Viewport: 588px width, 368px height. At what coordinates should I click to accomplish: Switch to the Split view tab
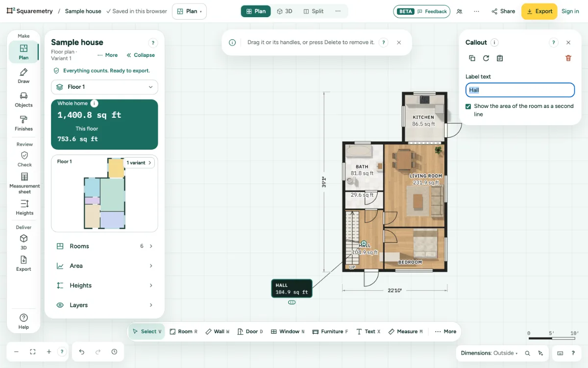[x=314, y=11]
